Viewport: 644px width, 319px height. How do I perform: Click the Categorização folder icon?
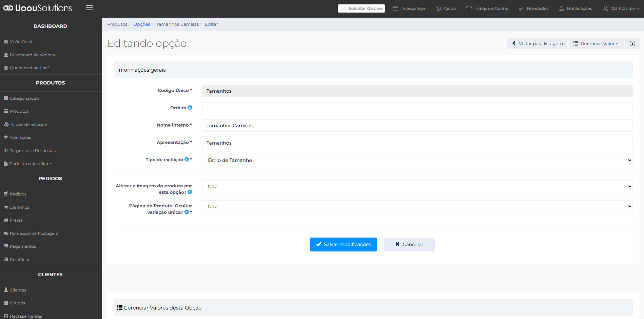pyautogui.click(x=6, y=98)
